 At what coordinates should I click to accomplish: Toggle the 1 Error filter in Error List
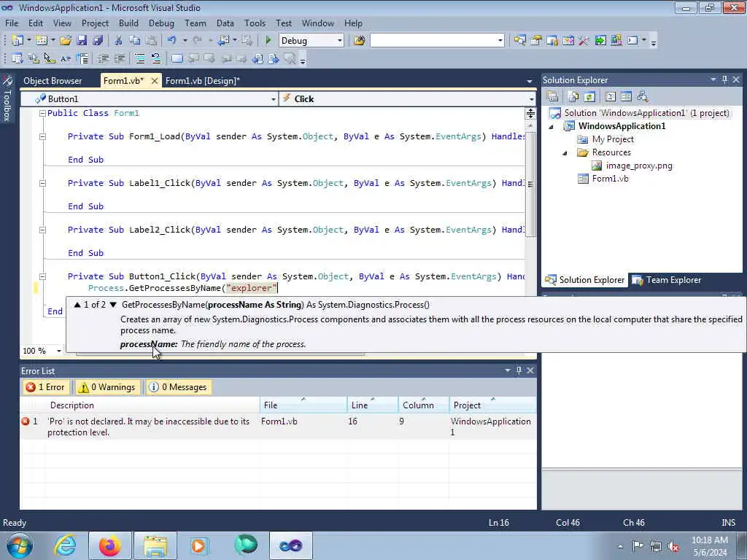click(x=45, y=387)
